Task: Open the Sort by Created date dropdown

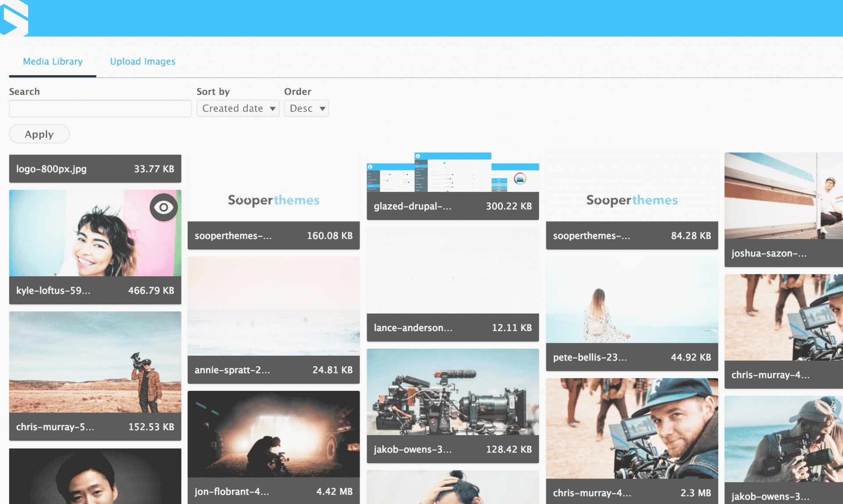Action: pos(238,108)
